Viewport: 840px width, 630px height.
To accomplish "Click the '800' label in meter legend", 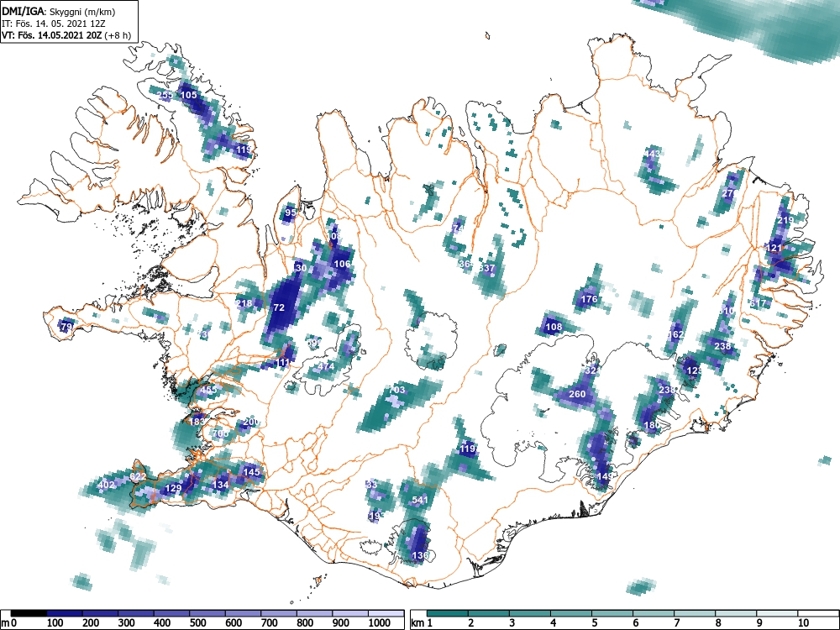I will point(305,623).
